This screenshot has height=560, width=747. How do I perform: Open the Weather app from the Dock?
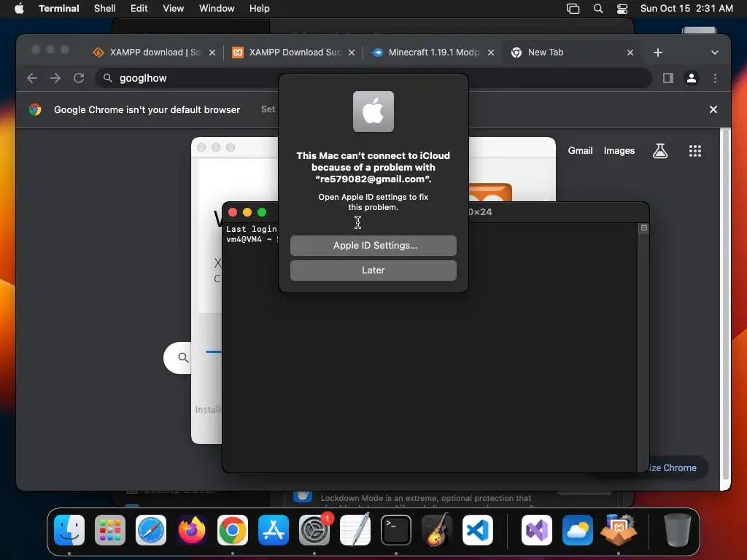[x=578, y=530]
